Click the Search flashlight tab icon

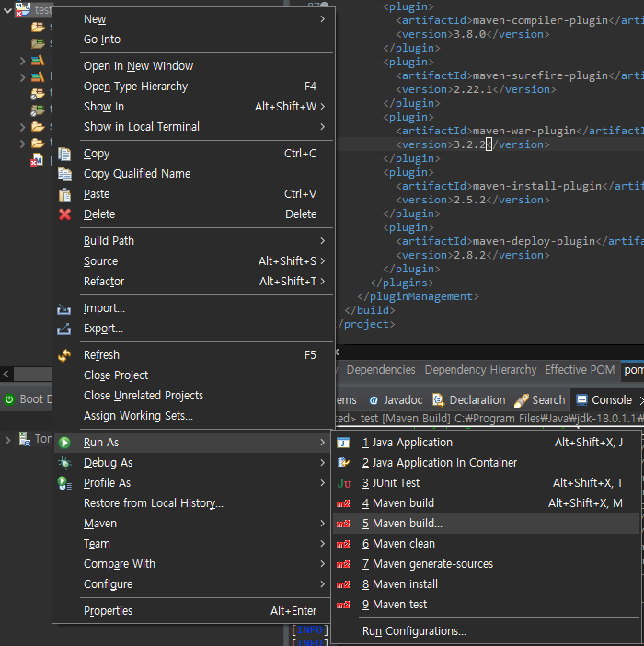(x=522, y=400)
